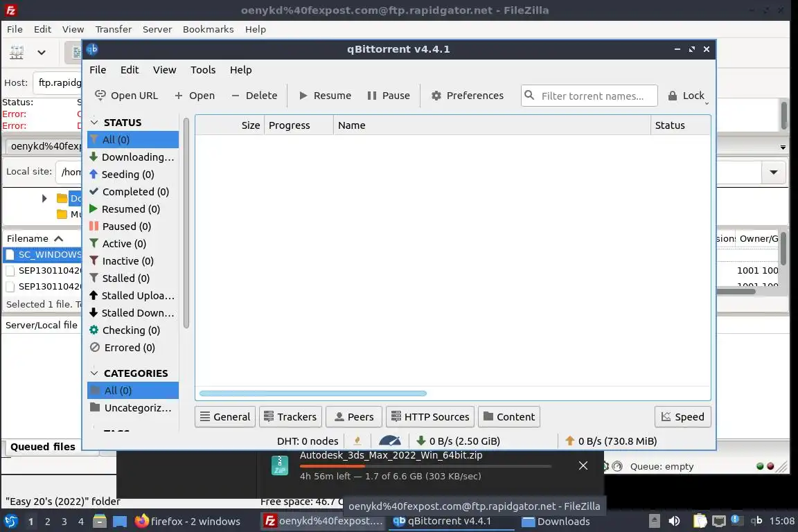798x532 pixels.
Task: Collapse the STATUS filter section
Action: tap(94, 123)
